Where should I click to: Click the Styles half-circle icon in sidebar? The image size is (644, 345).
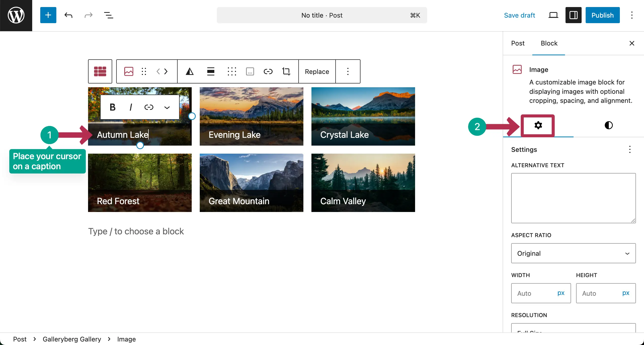[609, 125]
